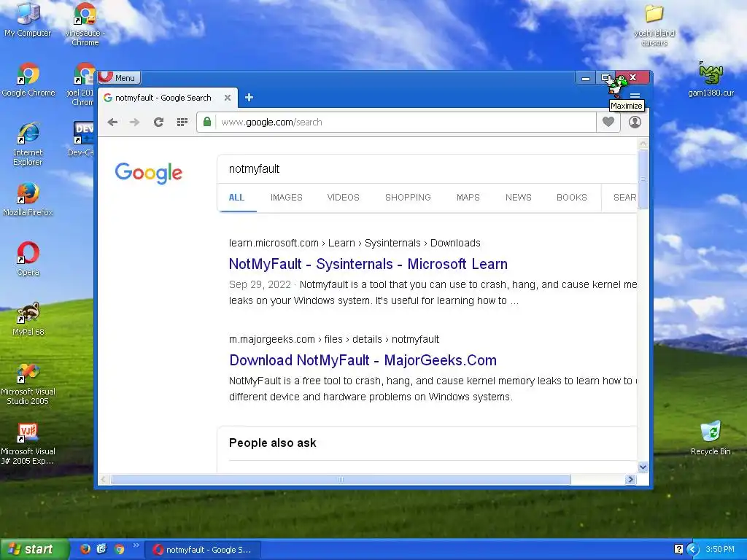Select the Recycle Bin icon
This screenshot has width=747, height=560.
point(711,437)
